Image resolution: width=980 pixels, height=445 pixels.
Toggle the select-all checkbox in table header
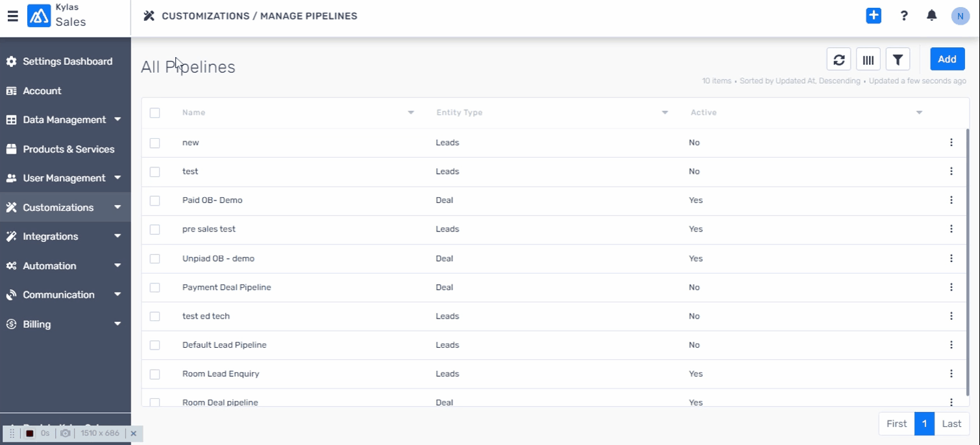[154, 113]
